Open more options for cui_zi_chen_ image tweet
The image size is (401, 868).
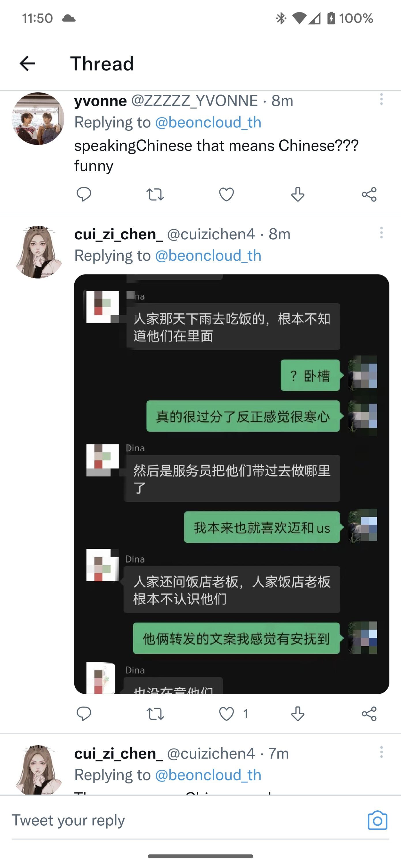tap(381, 232)
